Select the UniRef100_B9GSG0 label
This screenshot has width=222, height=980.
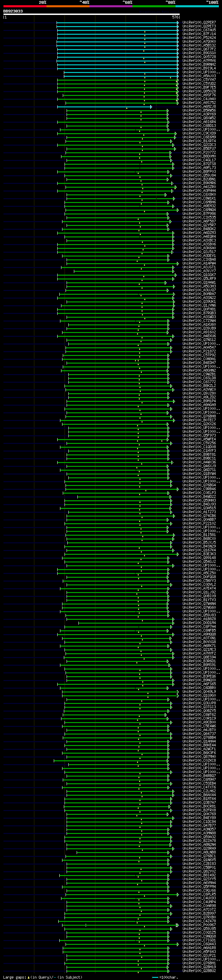[199, 53]
